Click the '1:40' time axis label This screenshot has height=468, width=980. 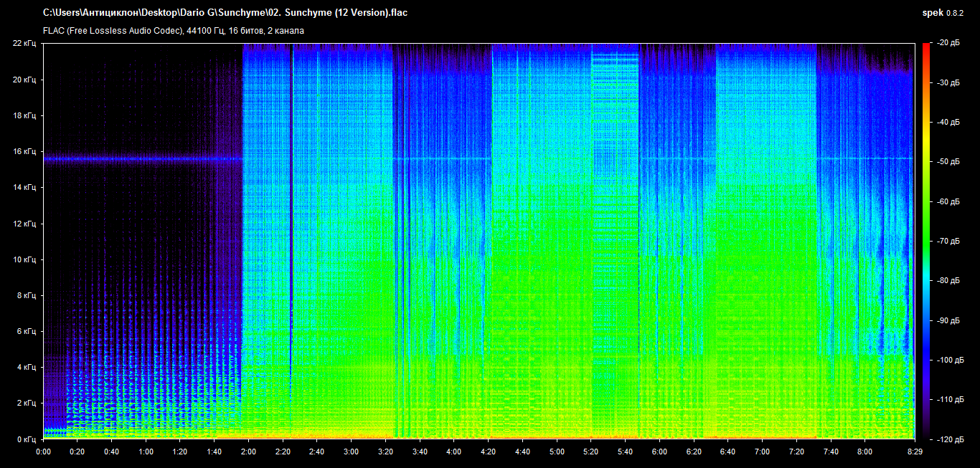[x=215, y=452]
